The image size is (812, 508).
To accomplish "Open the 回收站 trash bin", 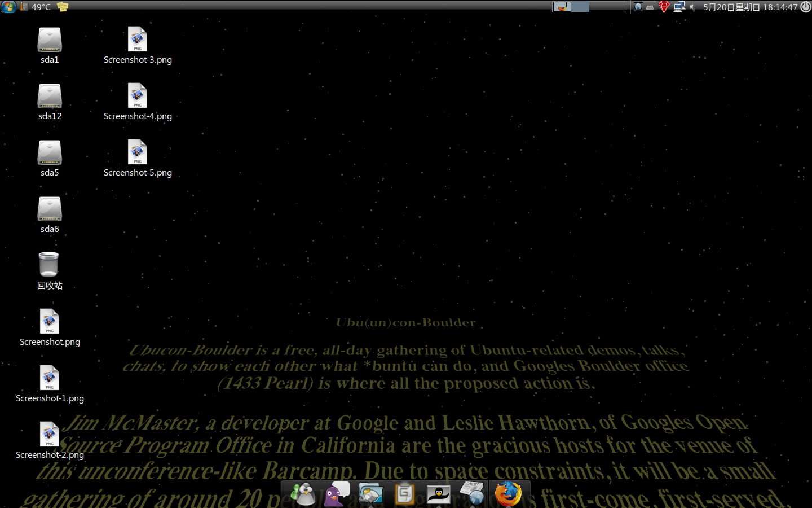I will tap(50, 271).
